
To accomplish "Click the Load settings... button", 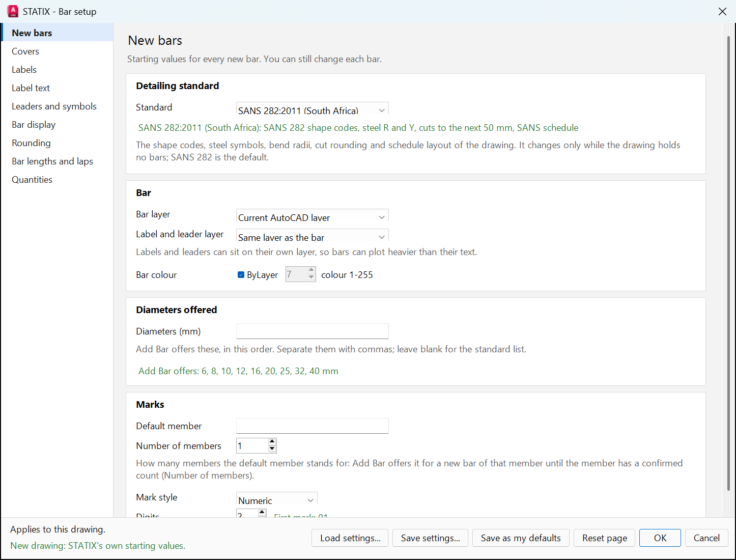I will [x=350, y=538].
